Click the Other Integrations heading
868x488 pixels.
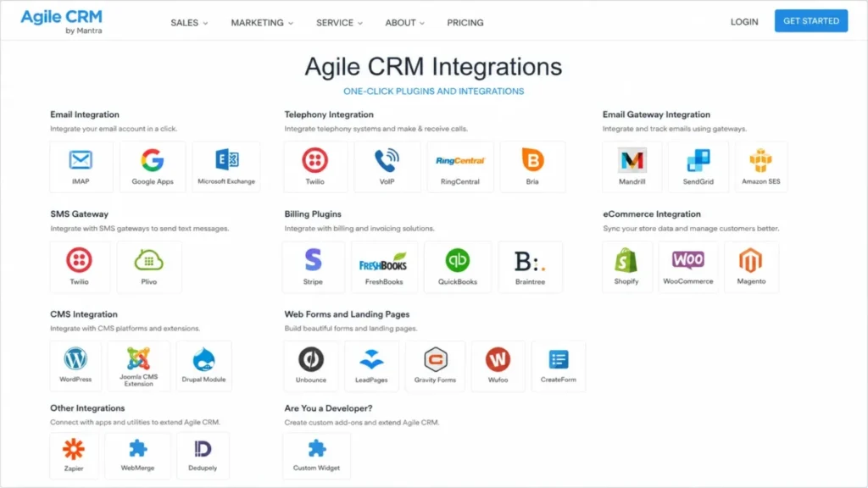point(87,408)
